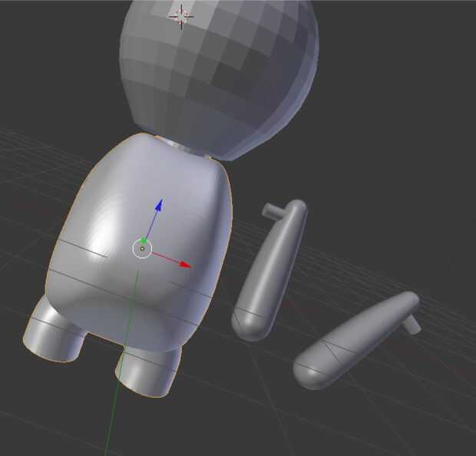
Task: Click the white gizmo center circle
Action: (142, 249)
